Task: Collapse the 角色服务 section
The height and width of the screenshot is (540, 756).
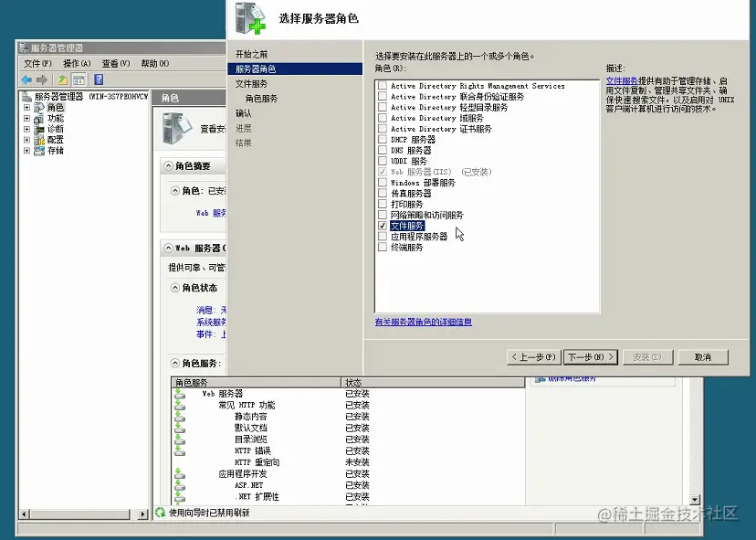Action: pos(175,363)
